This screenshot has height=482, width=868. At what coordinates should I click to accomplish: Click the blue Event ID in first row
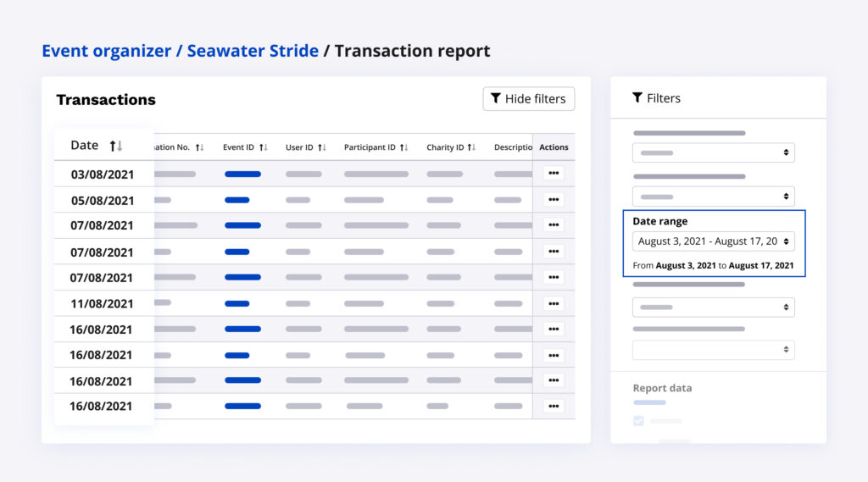242,175
